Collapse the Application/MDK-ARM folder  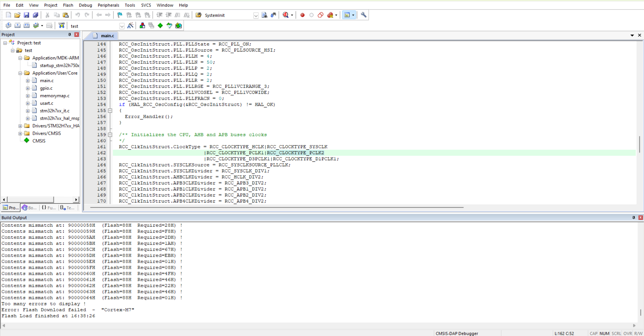(x=20, y=58)
